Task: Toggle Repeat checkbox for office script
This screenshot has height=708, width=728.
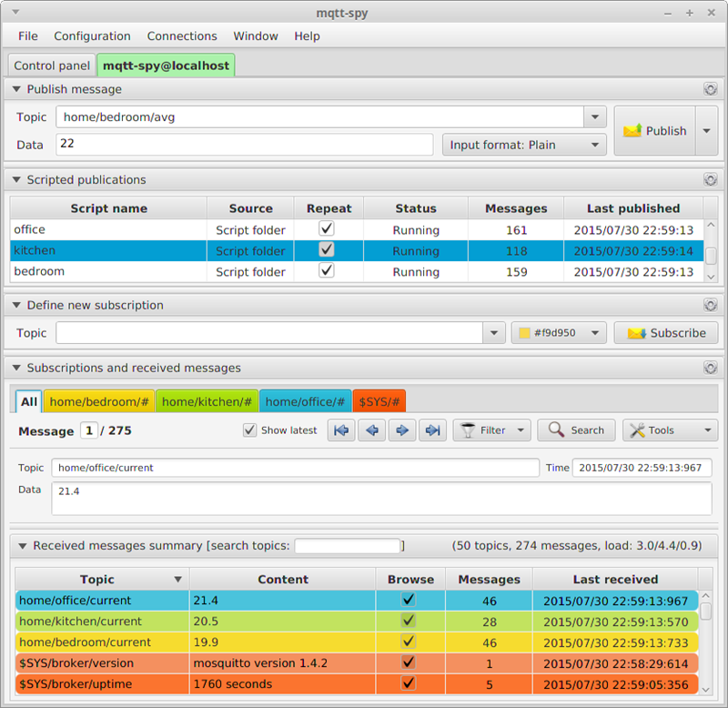Action: pyautogui.click(x=327, y=228)
